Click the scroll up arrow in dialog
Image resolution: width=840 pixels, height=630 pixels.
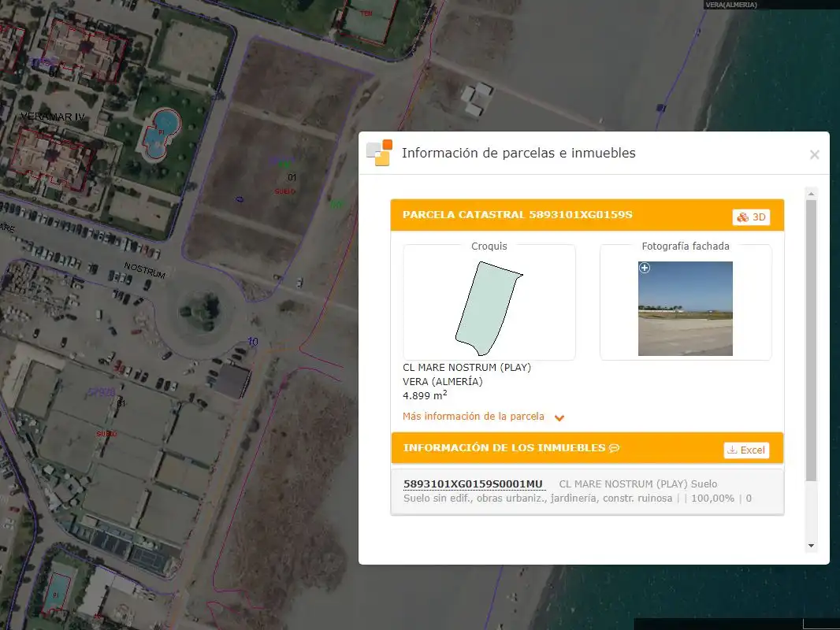[811, 193]
